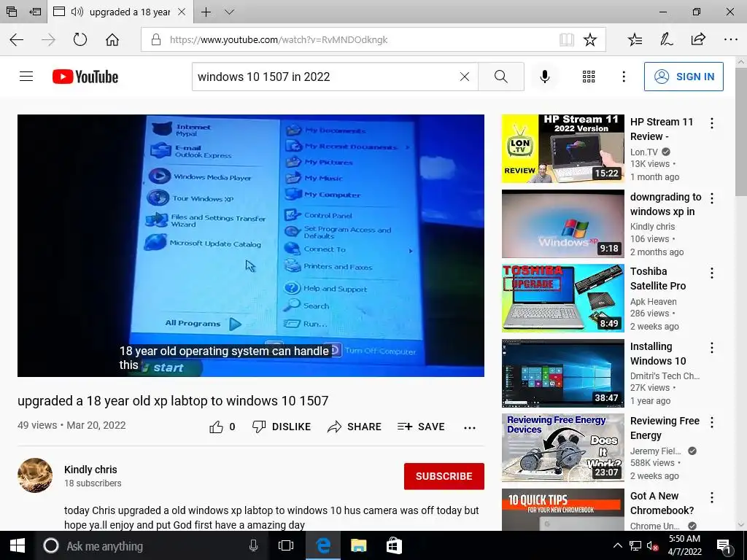The width and height of the screenshot is (747, 560).
Task: Open the Toshiba Satellite Pro upgrade thumbnail
Action: tap(562, 298)
